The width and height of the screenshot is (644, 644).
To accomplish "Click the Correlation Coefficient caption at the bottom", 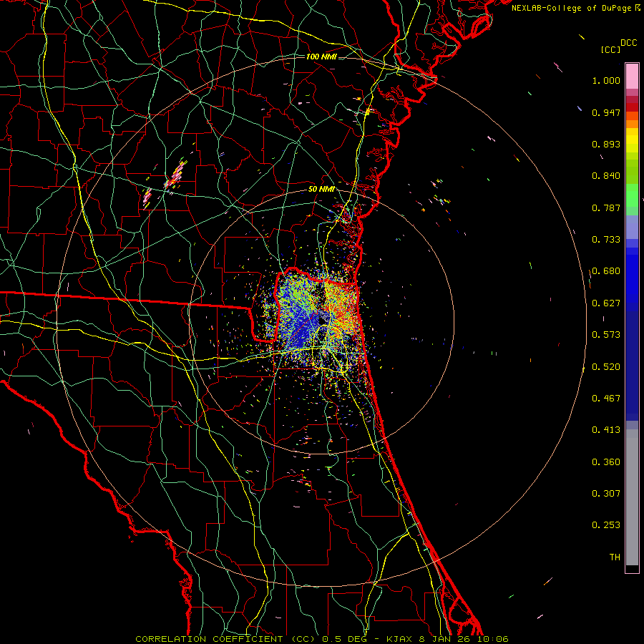I will (322, 639).
